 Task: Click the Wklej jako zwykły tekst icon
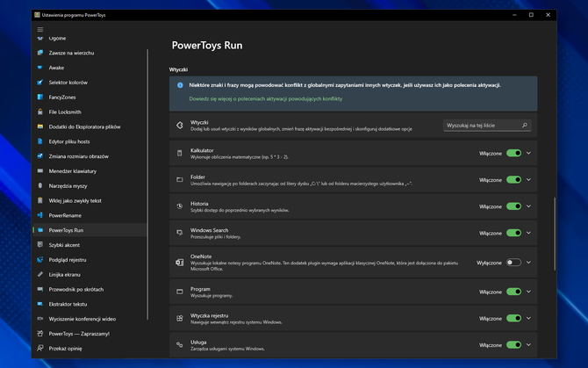click(x=40, y=201)
